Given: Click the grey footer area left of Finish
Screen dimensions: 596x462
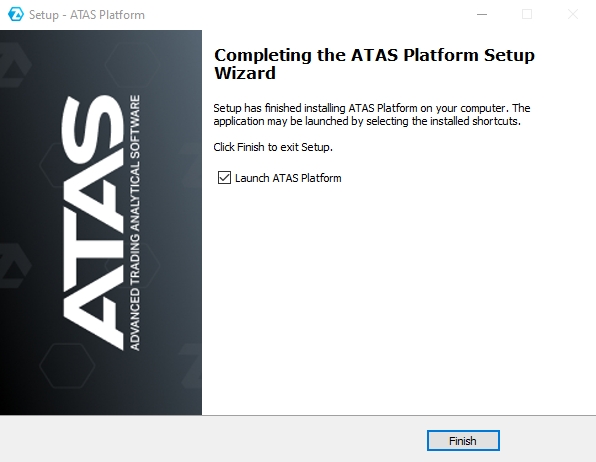Looking at the screenshot, I should coord(213,440).
